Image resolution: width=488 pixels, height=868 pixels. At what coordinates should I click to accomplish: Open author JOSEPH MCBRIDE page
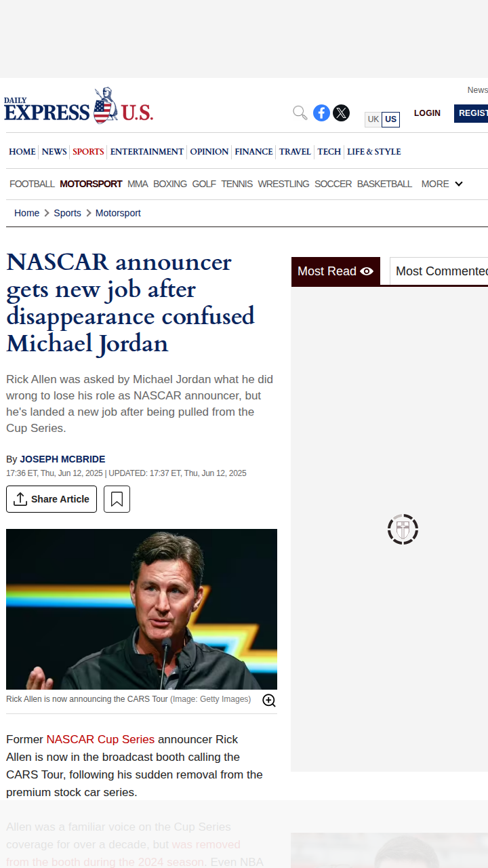(62, 459)
